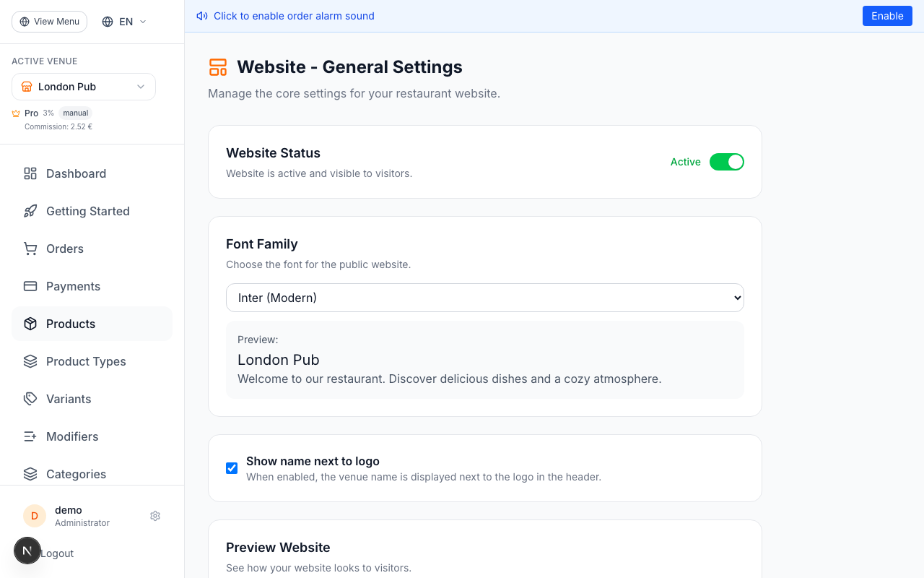Image resolution: width=924 pixels, height=578 pixels.
Task: Click the speaker icon in the alarm banner
Action: (x=201, y=15)
